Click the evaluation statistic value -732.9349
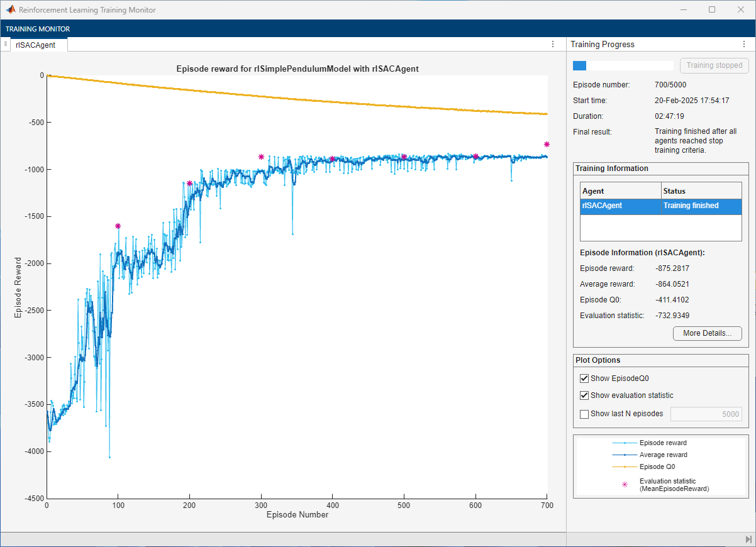 (672, 316)
